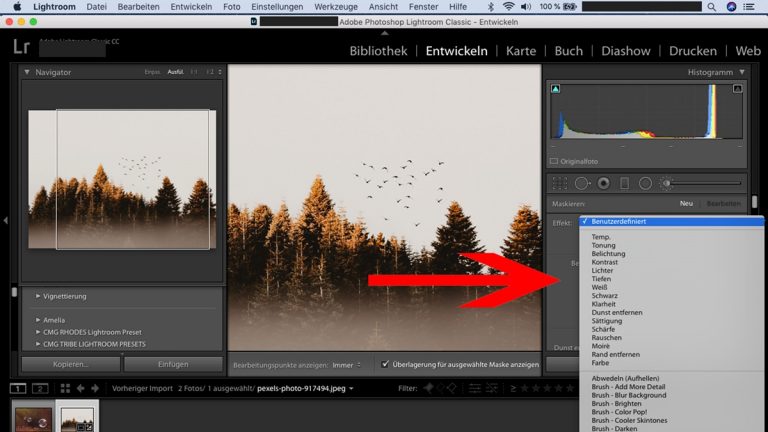
Task: Select the forest photo filmstrip thumbnail
Action: (x=77, y=420)
